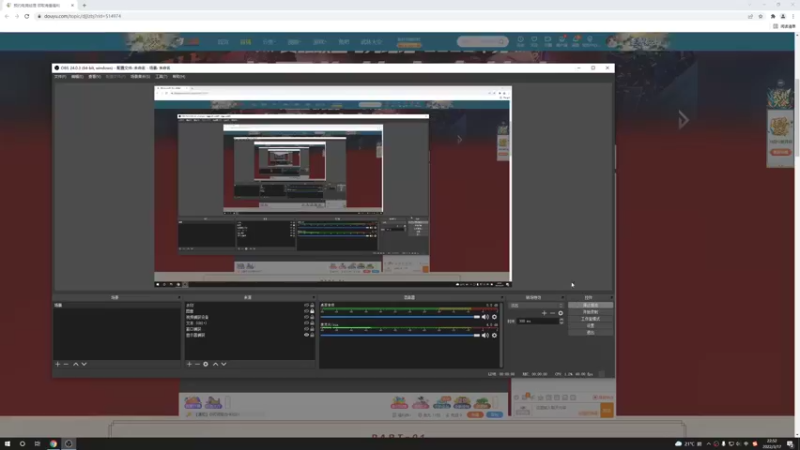Open the 文件(F) menu in OBS
This screenshot has width=800, height=450.
60,77
